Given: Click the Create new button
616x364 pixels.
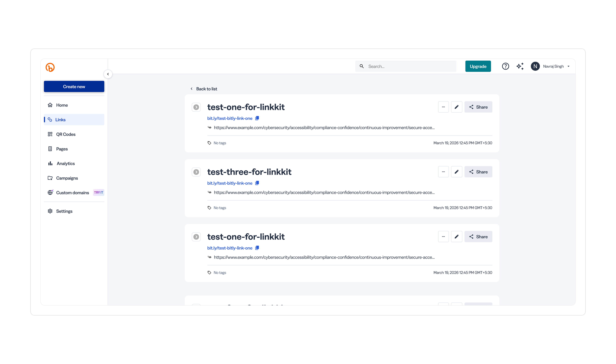Looking at the screenshot, I should pyautogui.click(x=74, y=87).
